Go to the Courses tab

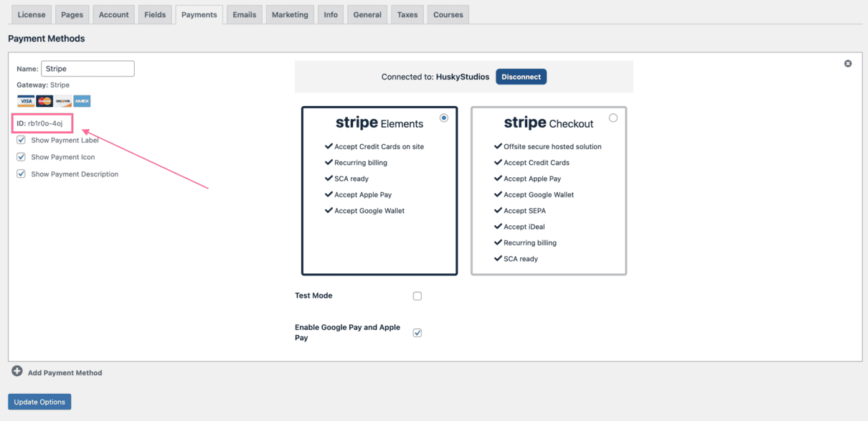click(x=448, y=14)
